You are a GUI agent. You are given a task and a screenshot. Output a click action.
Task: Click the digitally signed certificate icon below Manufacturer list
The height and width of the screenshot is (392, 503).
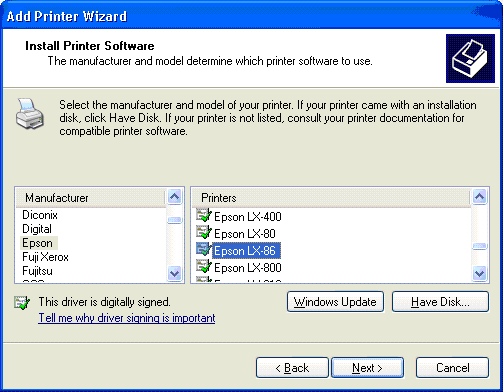22,302
